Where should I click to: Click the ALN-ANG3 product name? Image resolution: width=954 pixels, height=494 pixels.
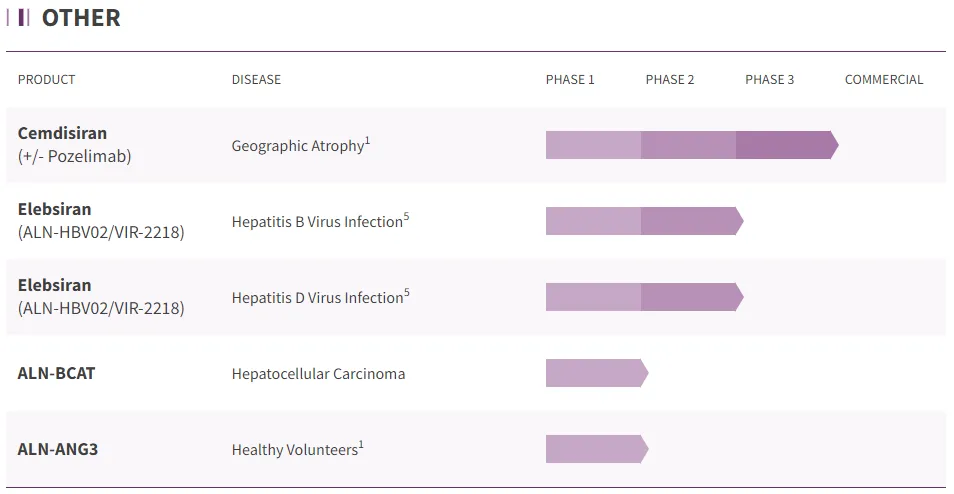[x=58, y=449]
